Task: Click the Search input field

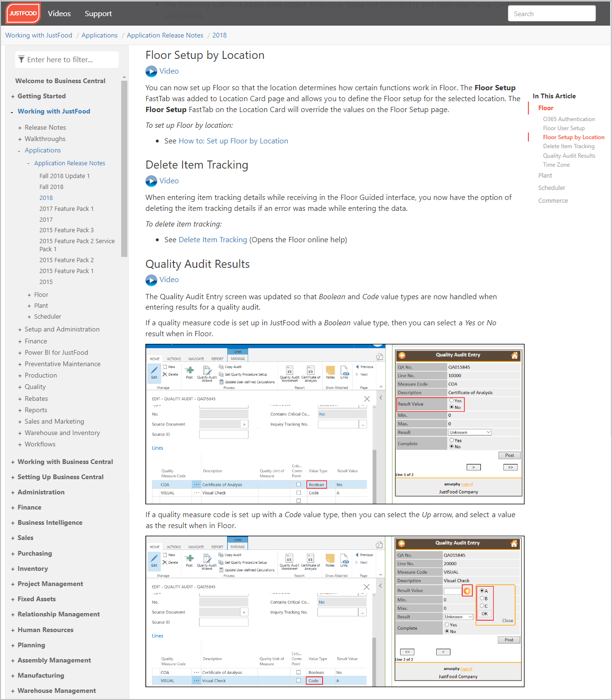Action: [x=551, y=14]
